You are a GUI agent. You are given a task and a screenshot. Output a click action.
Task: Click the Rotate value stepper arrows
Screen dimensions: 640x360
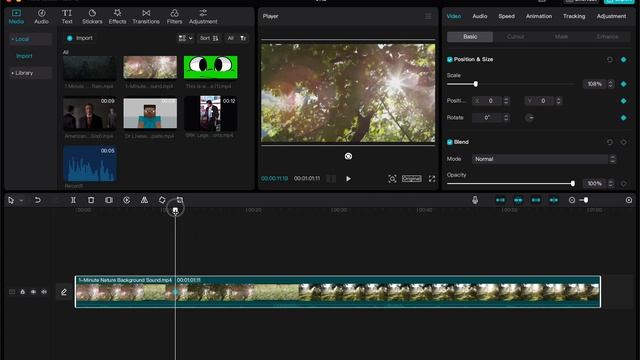(x=506, y=118)
